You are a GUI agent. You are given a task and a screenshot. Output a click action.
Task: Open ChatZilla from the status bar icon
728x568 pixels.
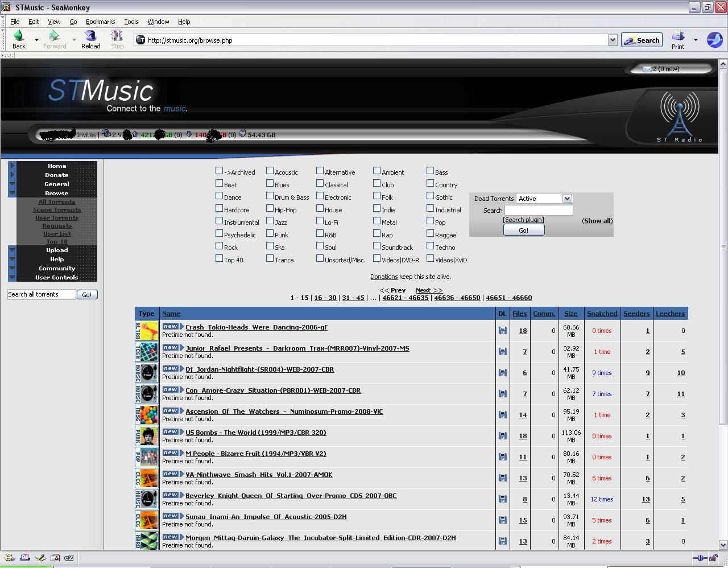pos(69,558)
